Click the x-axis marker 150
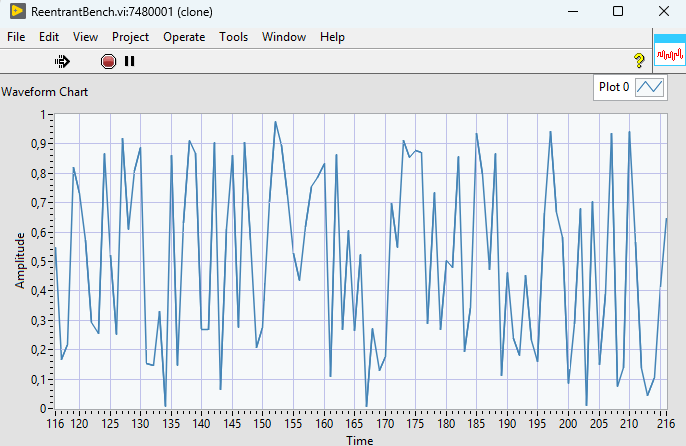This screenshot has height=446, width=686. [262, 424]
